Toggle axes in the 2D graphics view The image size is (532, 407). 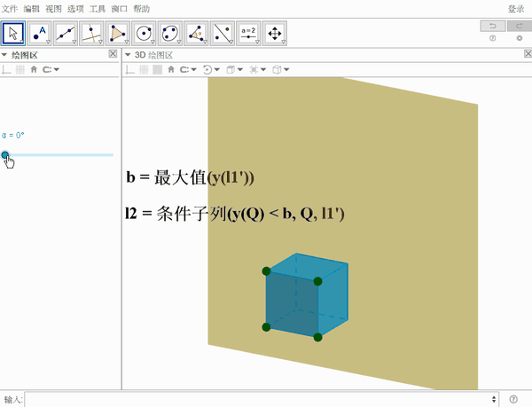pos(6,69)
